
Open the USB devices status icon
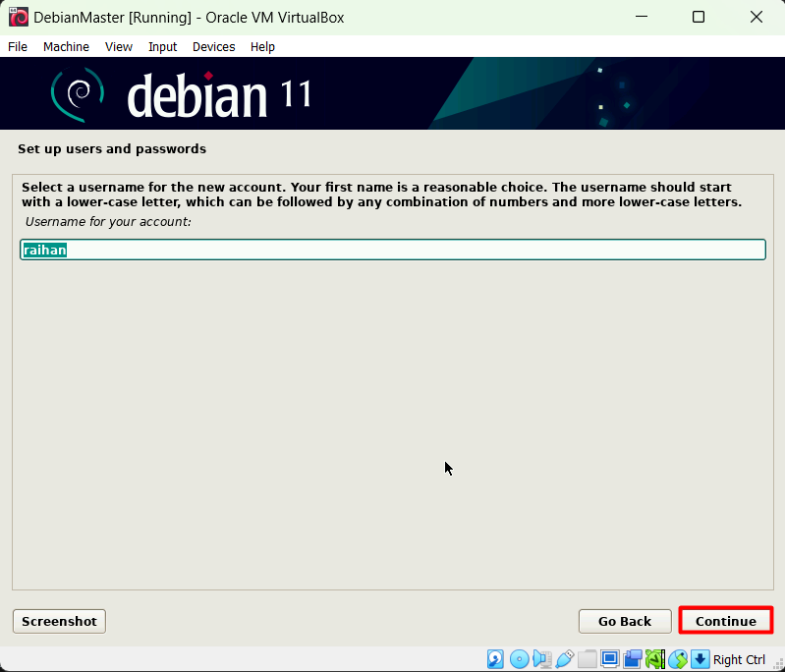coord(565,659)
